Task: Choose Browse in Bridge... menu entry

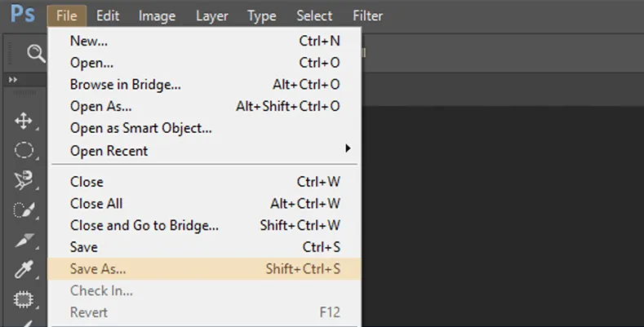Action: pos(205,85)
